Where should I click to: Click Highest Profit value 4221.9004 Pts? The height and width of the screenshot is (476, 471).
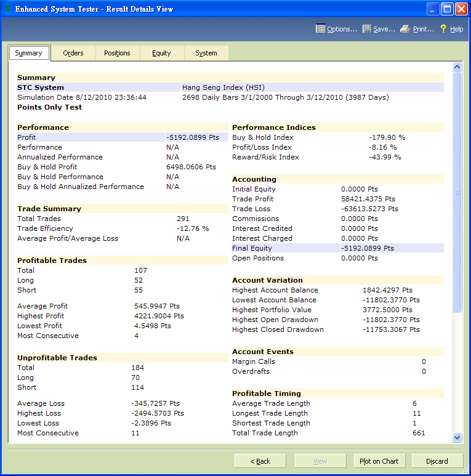click(159, 316)
